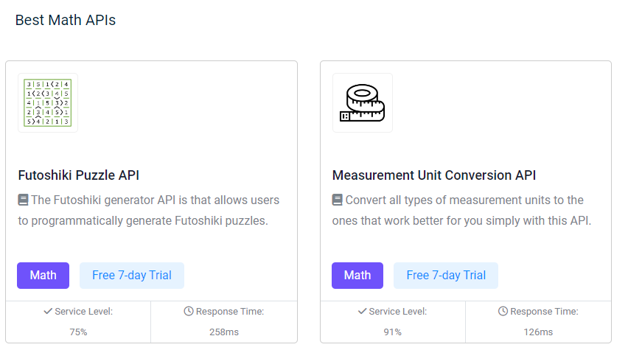Click the measuring tape icon
628x364 pixels.
[363, 102]
